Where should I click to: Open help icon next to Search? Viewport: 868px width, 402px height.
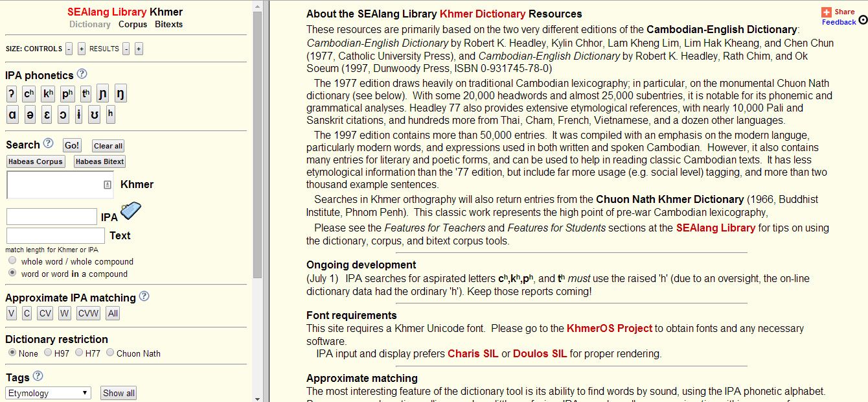48,144
